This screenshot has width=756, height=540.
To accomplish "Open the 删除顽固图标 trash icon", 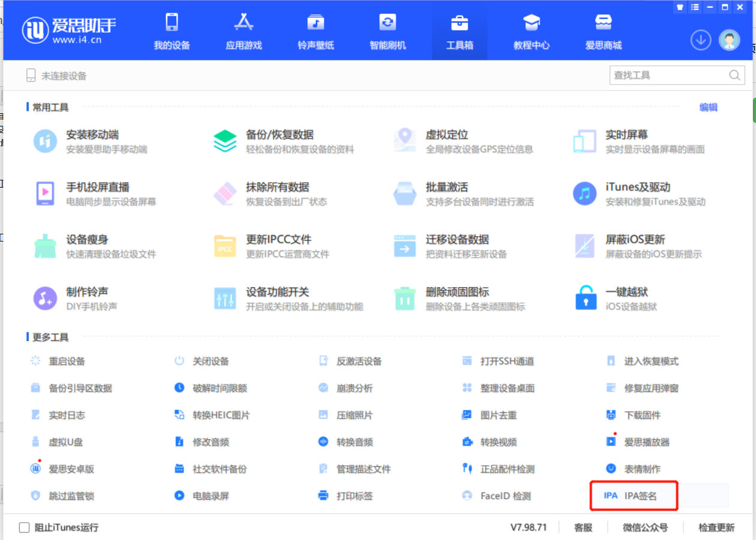I will 405,298.
